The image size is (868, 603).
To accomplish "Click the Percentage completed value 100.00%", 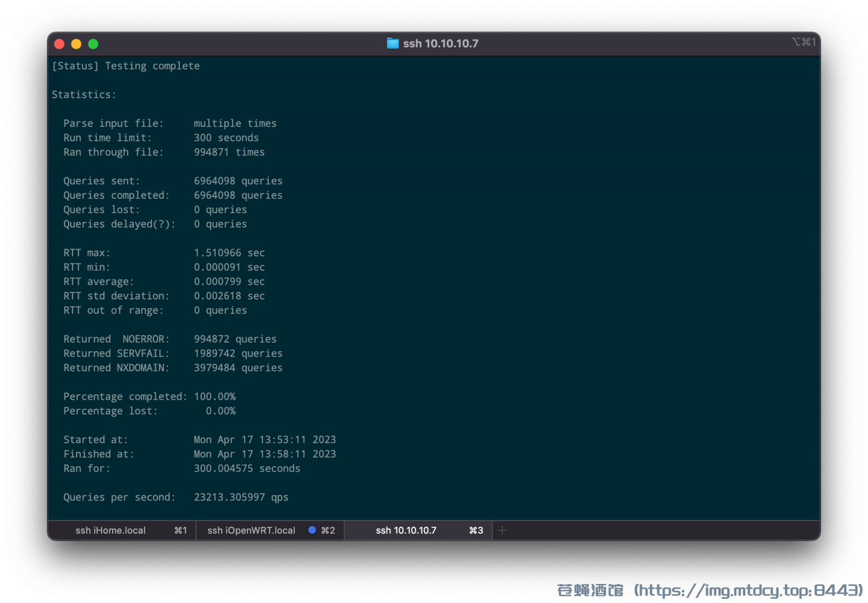I will (x=215, y=397).
